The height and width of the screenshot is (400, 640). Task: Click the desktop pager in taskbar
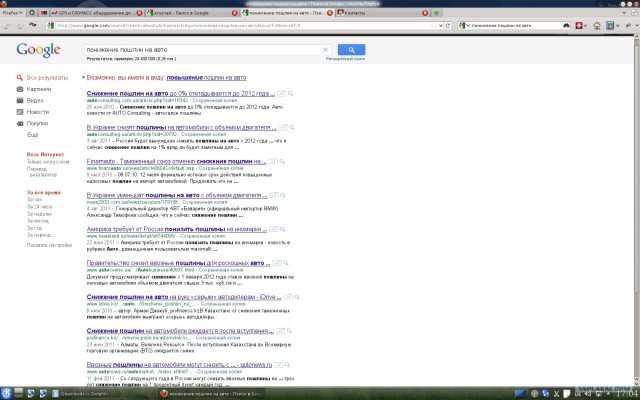tap(18, 393)
